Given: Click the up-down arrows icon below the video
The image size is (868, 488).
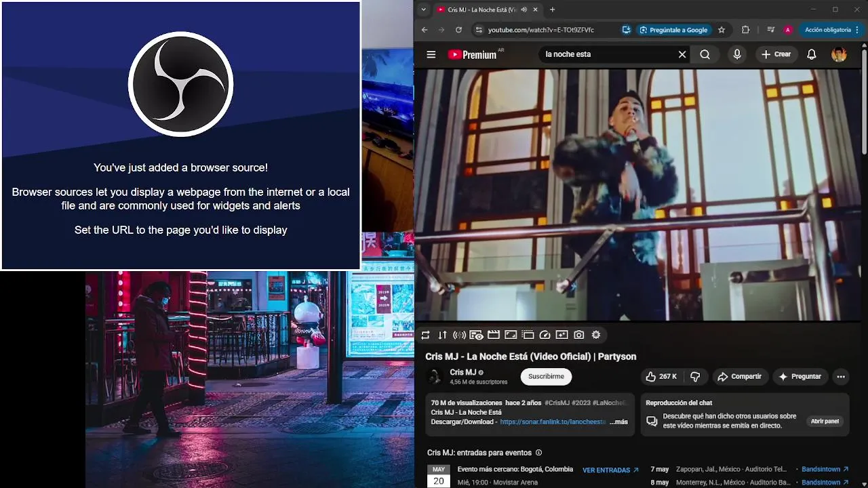Looking at the screenshot, I should point(442,335).
